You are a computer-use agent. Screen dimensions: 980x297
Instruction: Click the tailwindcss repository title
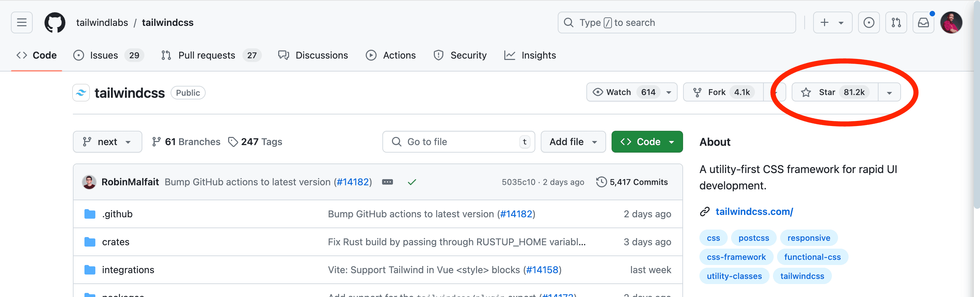(x=129, y=93)
